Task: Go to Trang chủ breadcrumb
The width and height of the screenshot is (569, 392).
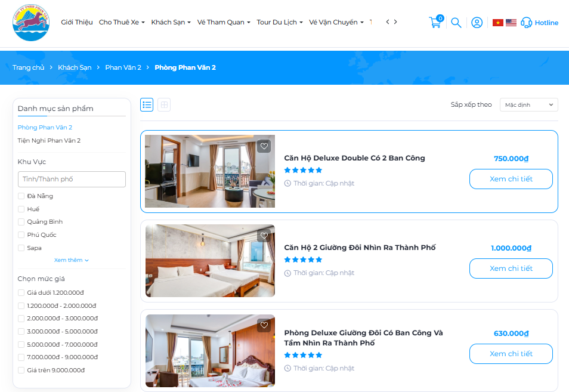Action: pos(28,67)
